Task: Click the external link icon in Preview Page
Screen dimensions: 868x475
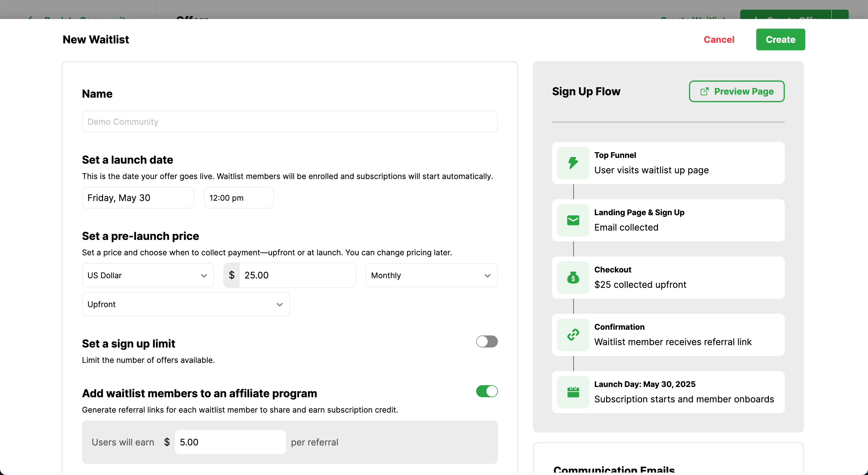Action: pyautogui.click(x=704, y=92)
